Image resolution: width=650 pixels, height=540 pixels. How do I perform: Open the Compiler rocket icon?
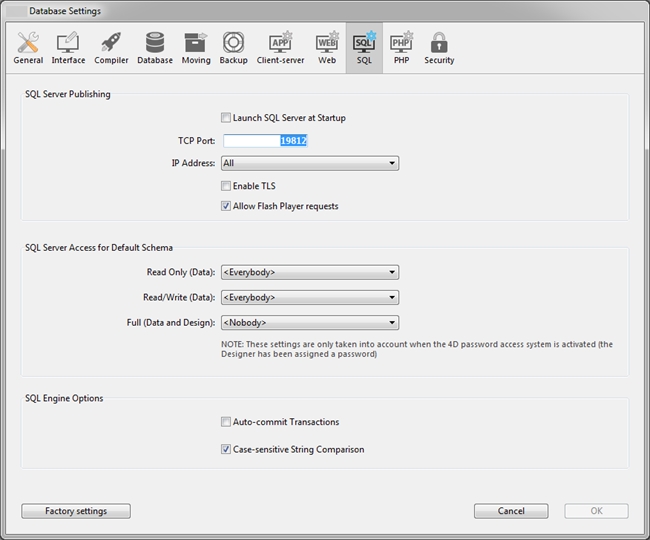[111, 47]
